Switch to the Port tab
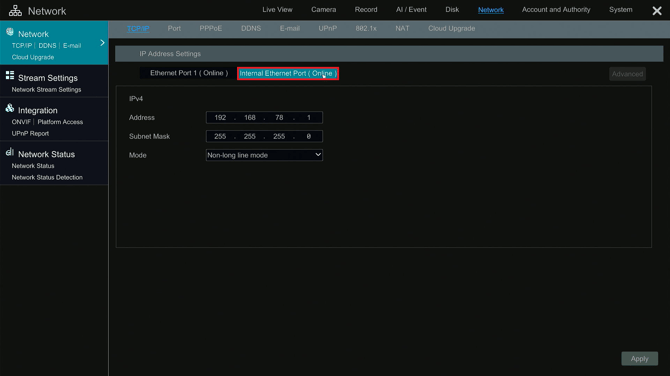670x376 pixels. point(174,28)
